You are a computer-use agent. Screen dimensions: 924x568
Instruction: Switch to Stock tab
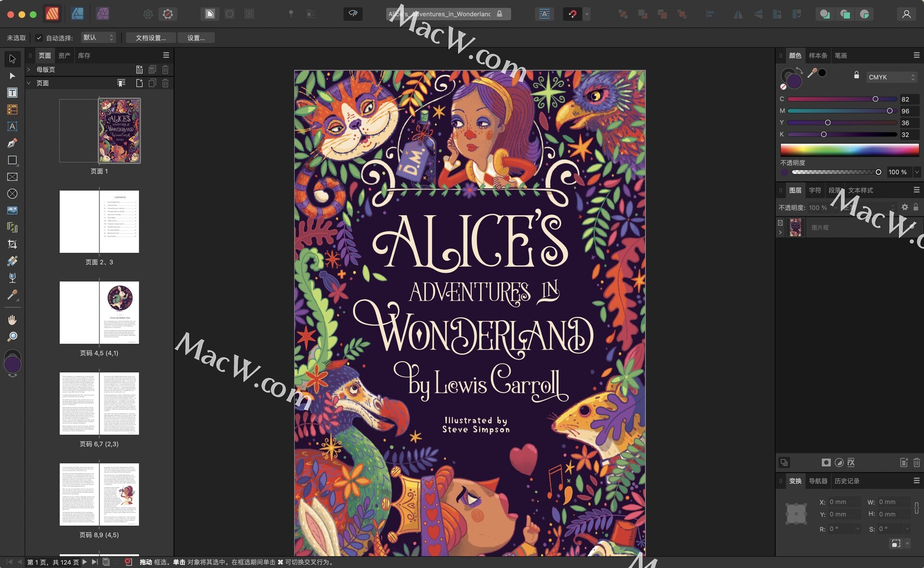84,55
